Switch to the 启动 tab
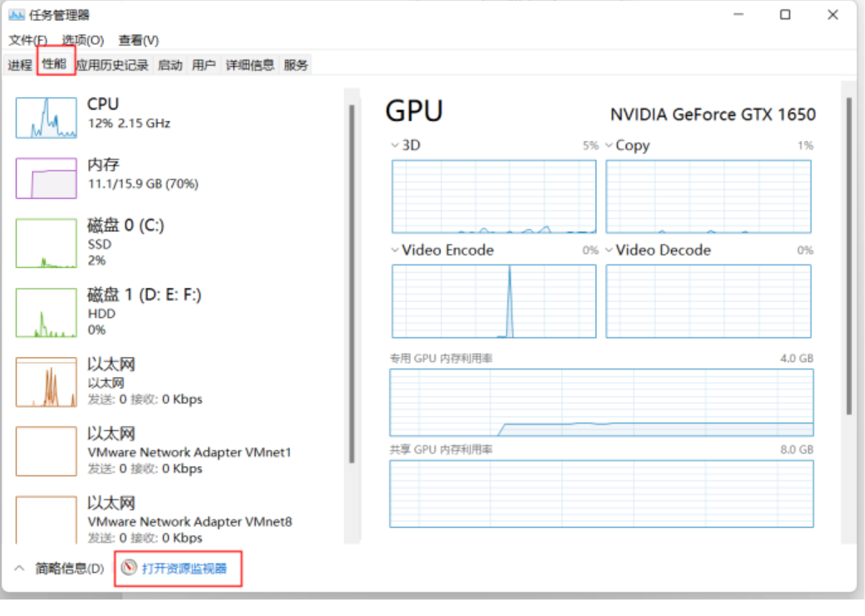The image size is (865, 616). click(x=170, y=65)
